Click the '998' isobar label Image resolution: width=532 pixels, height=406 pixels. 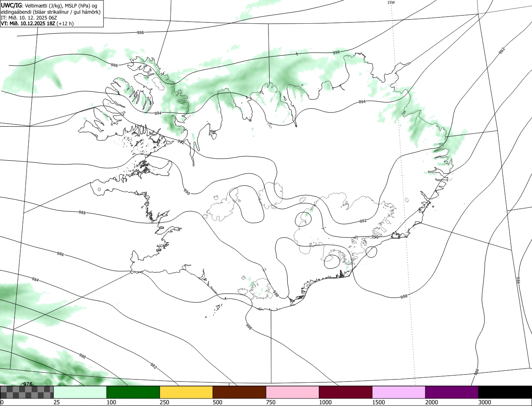140,32
